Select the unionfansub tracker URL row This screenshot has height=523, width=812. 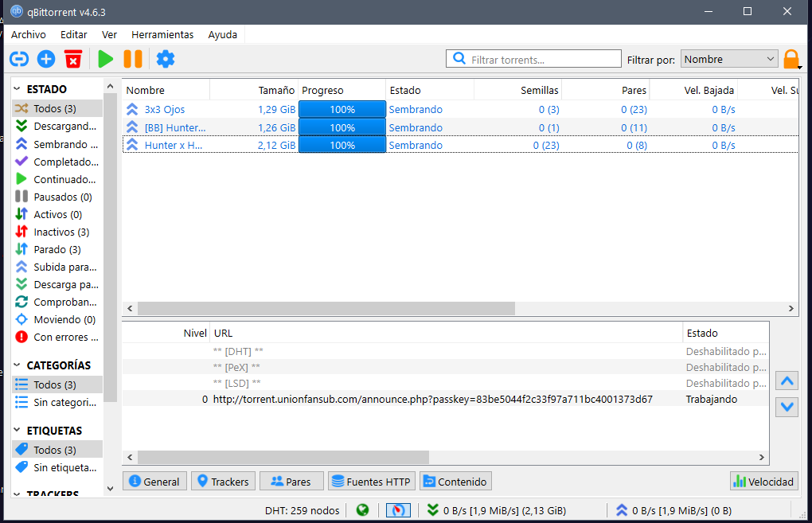point(445,400)
